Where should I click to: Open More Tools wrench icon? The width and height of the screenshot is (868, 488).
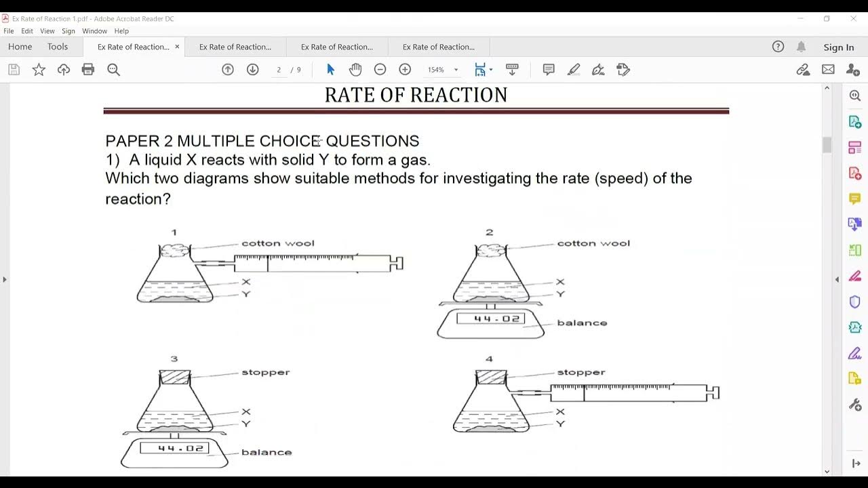[x=855, y=405]
